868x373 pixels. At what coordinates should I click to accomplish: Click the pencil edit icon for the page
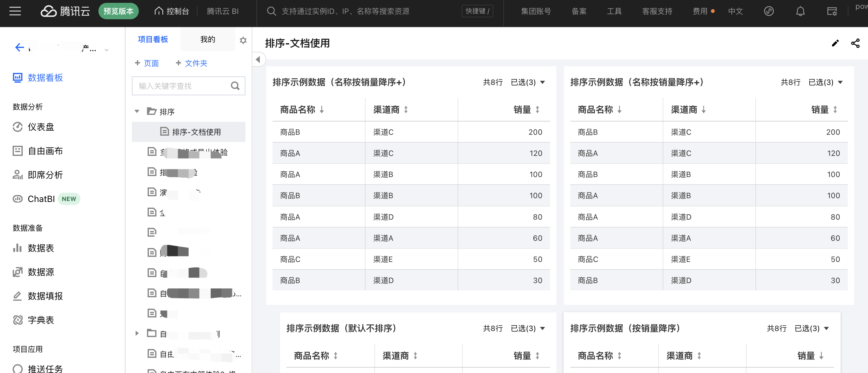[x=835, y=43]
